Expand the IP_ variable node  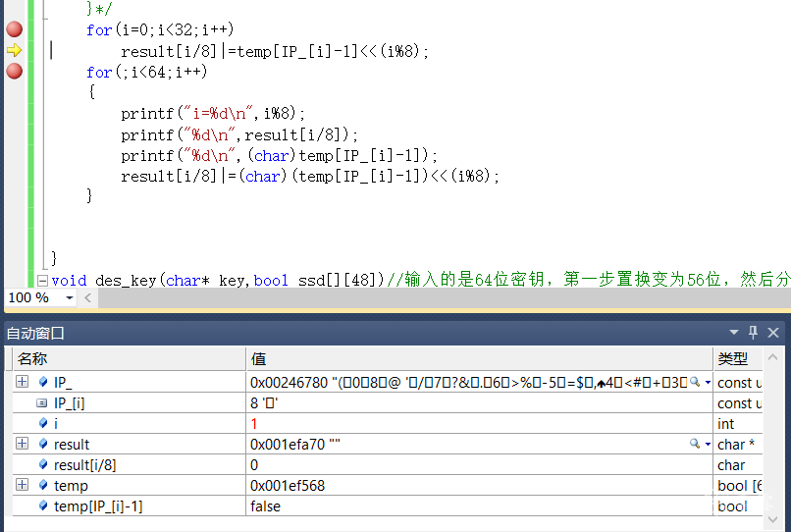click(x=22, y=382)
